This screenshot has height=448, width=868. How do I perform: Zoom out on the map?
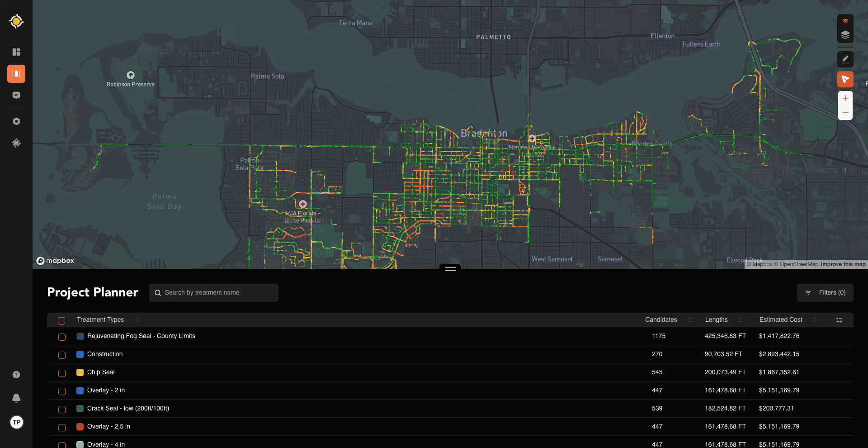[x=845, y=113]
